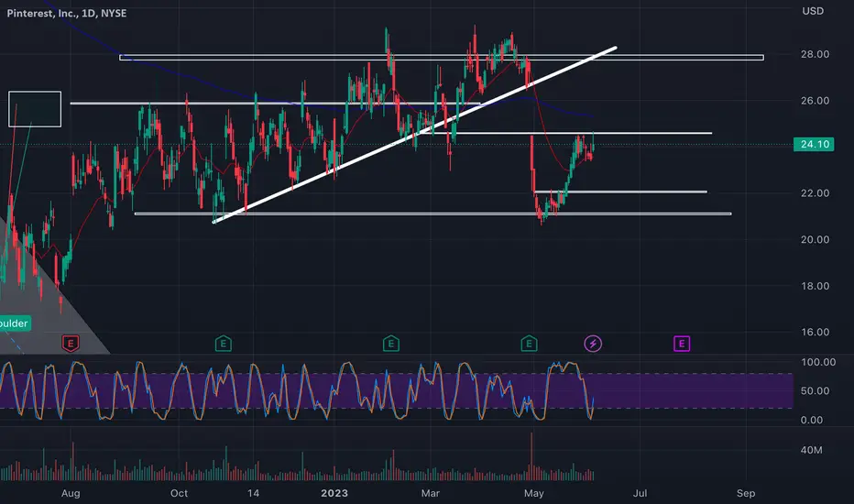The height and width of the screenshot is (504, 854).
Task: Click the 18.00 price axis label
Action: [x=815, y=286]
